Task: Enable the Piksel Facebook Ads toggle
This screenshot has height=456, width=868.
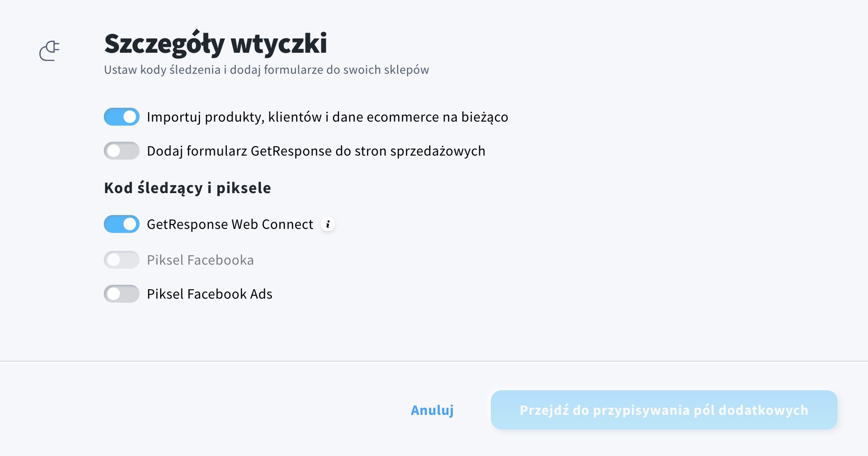Action: coord(122,294)
